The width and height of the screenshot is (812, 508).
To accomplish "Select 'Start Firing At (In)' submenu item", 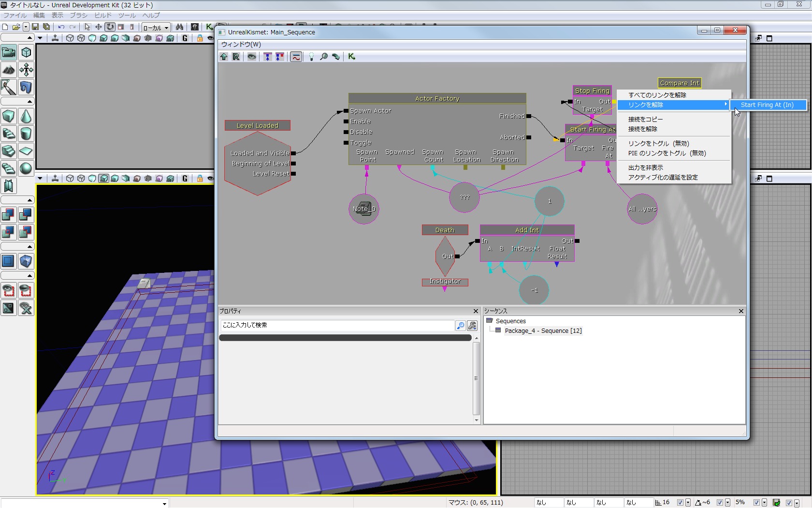I will pos(767,105).
